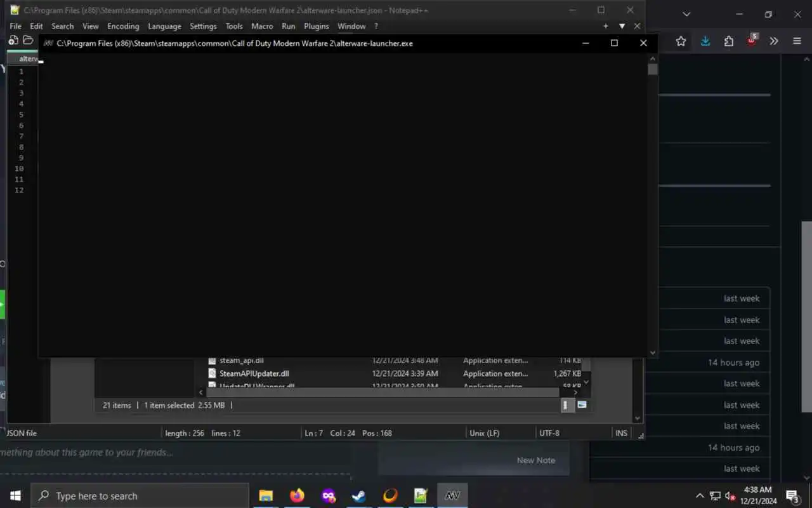Click the UTF-8 encoding status field
812x508 pixels.
pyautogui.click(x=549, y=433)
